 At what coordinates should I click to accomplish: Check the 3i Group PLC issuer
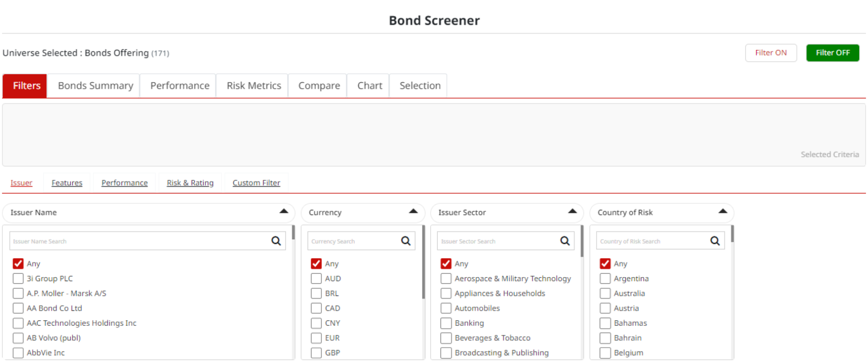click(18, 278)
